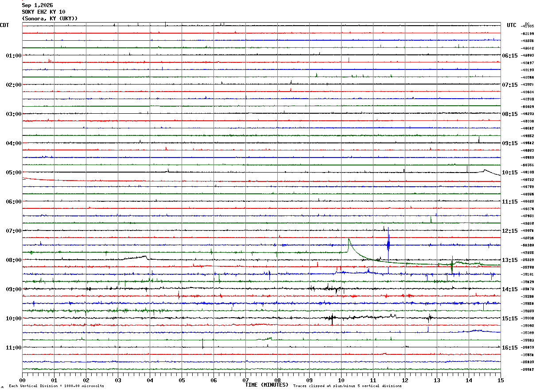Select the CDT timezone label

[5, 25]
